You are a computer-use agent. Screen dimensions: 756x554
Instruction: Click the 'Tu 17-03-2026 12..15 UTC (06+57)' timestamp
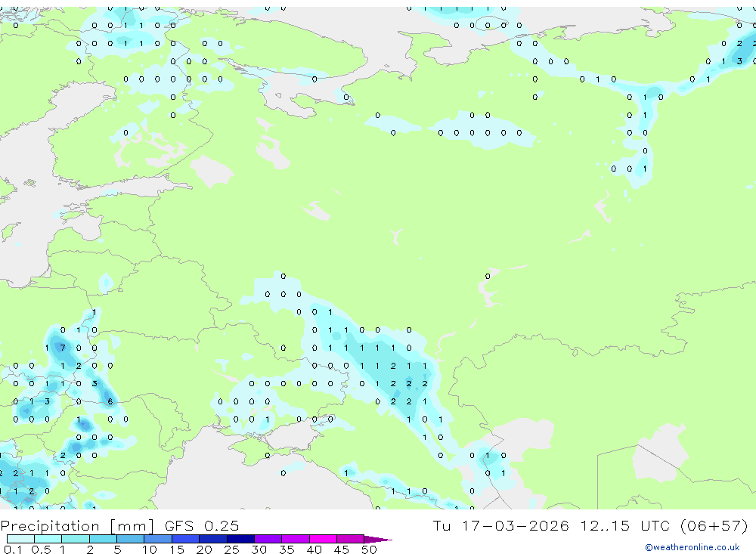[x=590, y=525]
